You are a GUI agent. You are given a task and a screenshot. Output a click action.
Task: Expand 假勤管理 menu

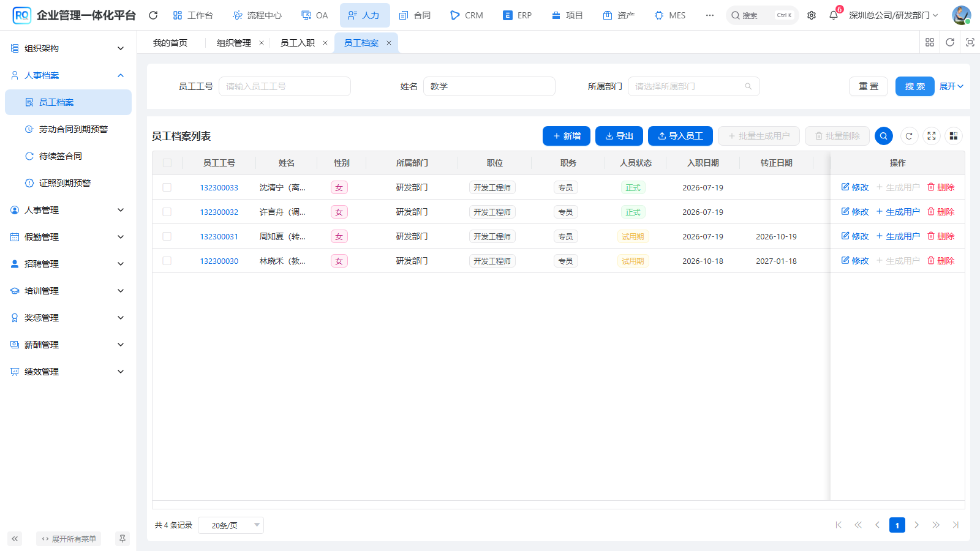coord(68,237)
